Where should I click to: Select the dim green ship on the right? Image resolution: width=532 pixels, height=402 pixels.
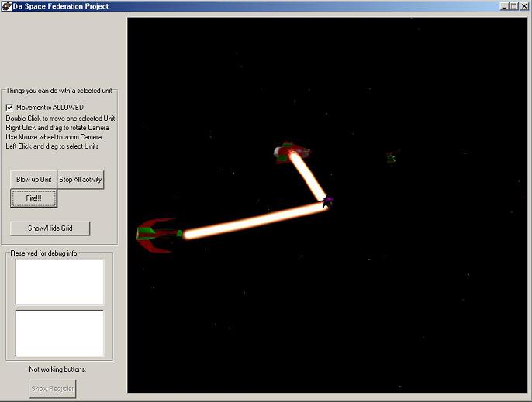(x=392, y=157)
